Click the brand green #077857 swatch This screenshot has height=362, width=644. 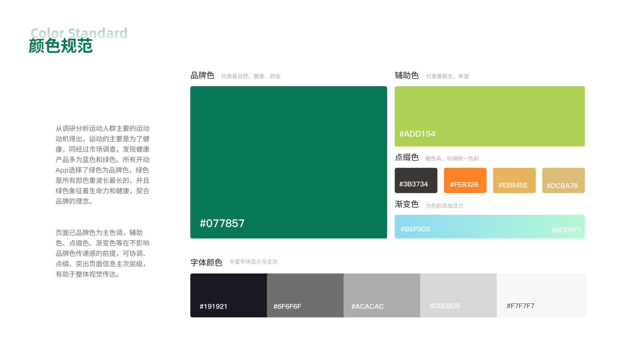point(288,162)
